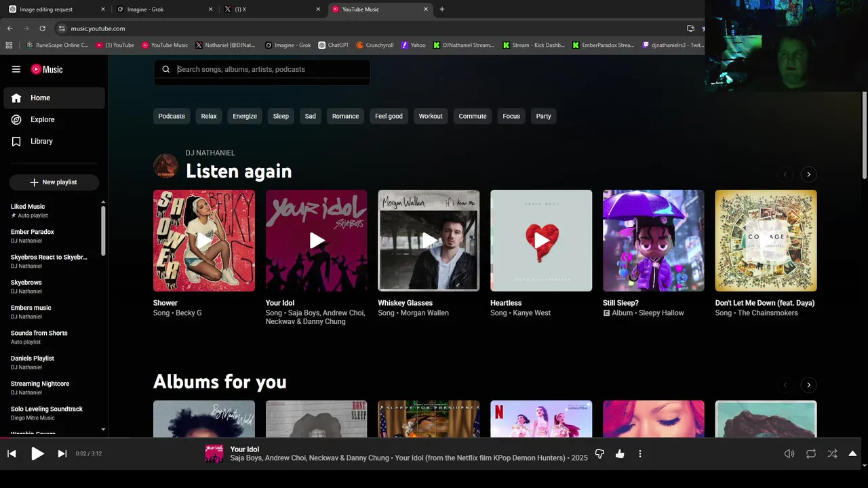
Task: Select the Commute mood chip
Action: (473, 116)
